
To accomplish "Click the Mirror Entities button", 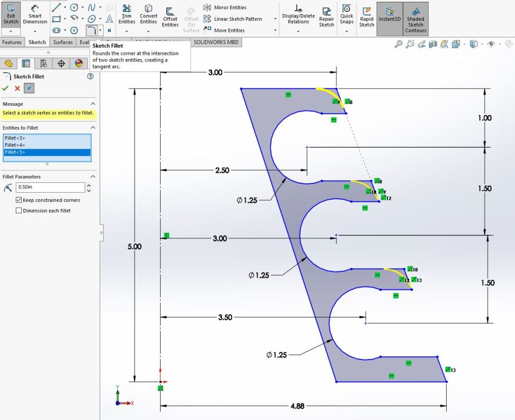I will pyautogui.click(x=225, y=8).
